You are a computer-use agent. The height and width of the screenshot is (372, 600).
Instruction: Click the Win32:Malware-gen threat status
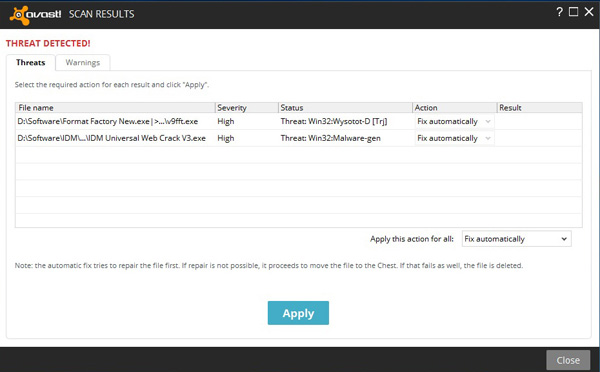point(331,138)
